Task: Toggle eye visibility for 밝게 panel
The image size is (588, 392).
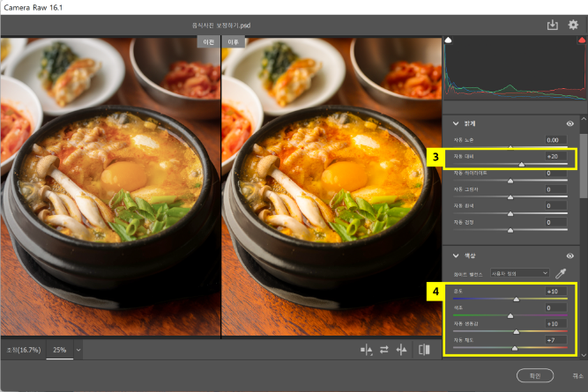Action: tap(570, 123)
